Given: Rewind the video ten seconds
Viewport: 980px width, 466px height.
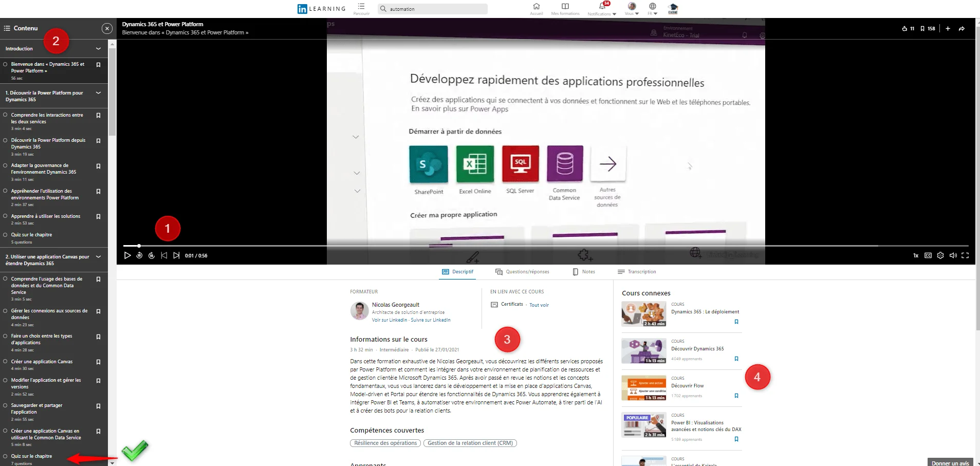Looking at the screenshot, I should tap(139, 255).
